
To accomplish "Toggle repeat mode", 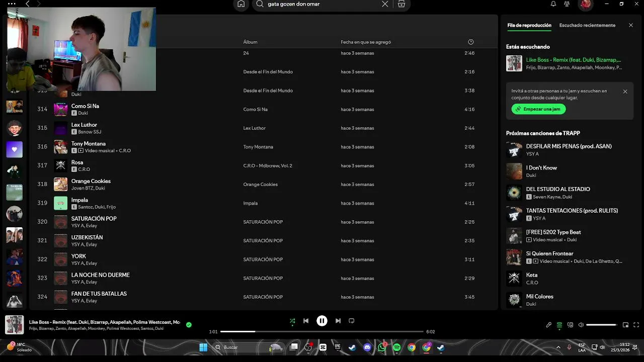I will pos(352,321).
